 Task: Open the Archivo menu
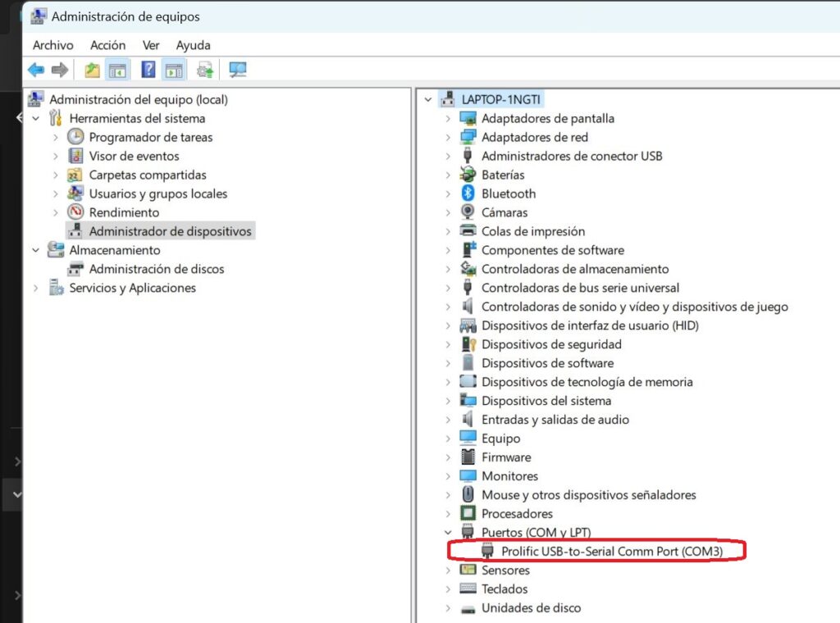pos(53,45)
